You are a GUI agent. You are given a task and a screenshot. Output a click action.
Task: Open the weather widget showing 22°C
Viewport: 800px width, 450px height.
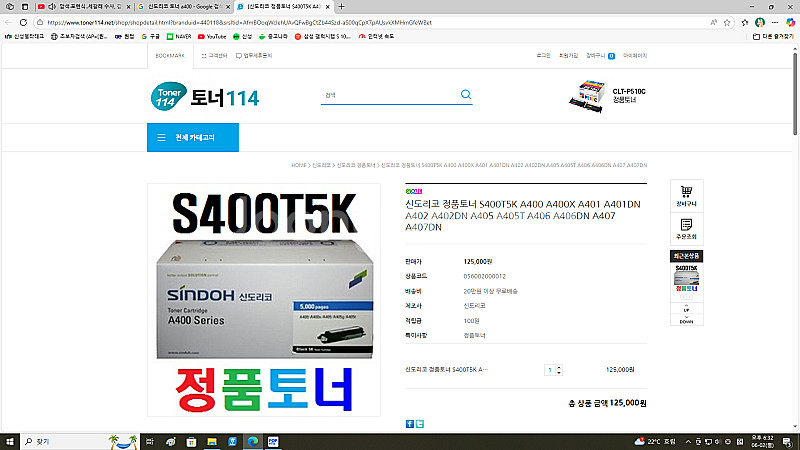(x=655, y=441)
